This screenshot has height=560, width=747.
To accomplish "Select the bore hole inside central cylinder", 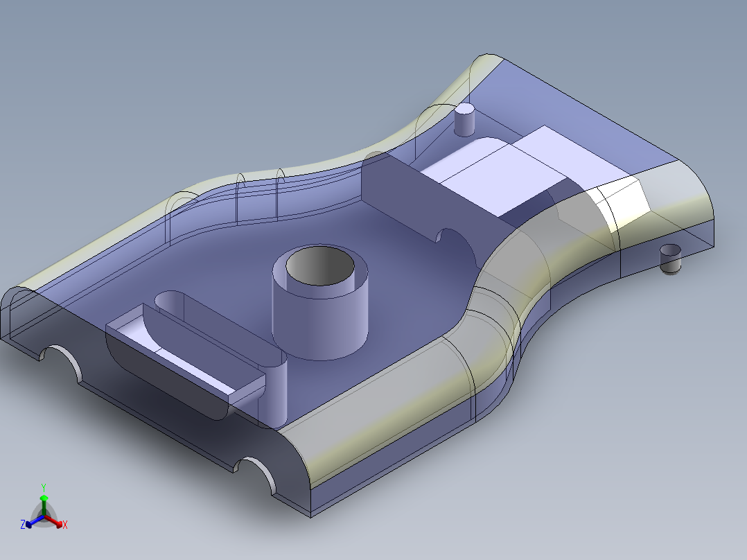I will (x=320, y=266).
